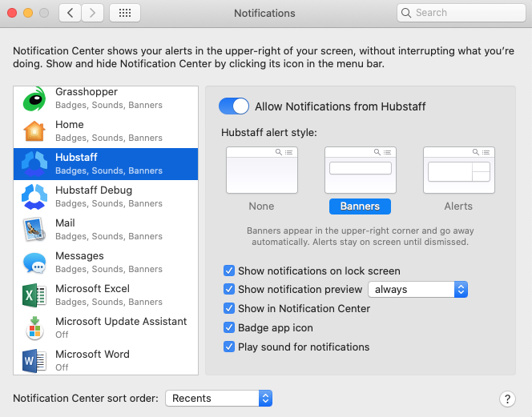The height and width of the screenshot is (417, 532).
Task: Select Microsoft Word in the app list
Action: [106, 361]
